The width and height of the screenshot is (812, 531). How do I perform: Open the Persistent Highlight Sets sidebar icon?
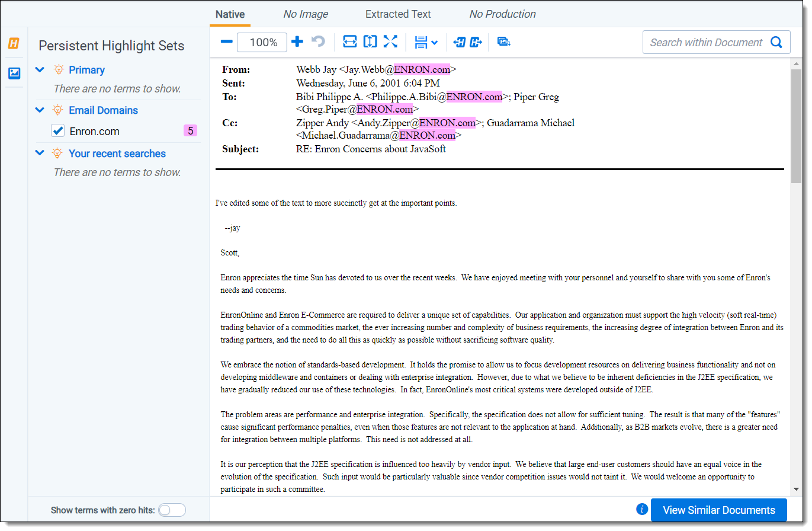tap(14, 43)
